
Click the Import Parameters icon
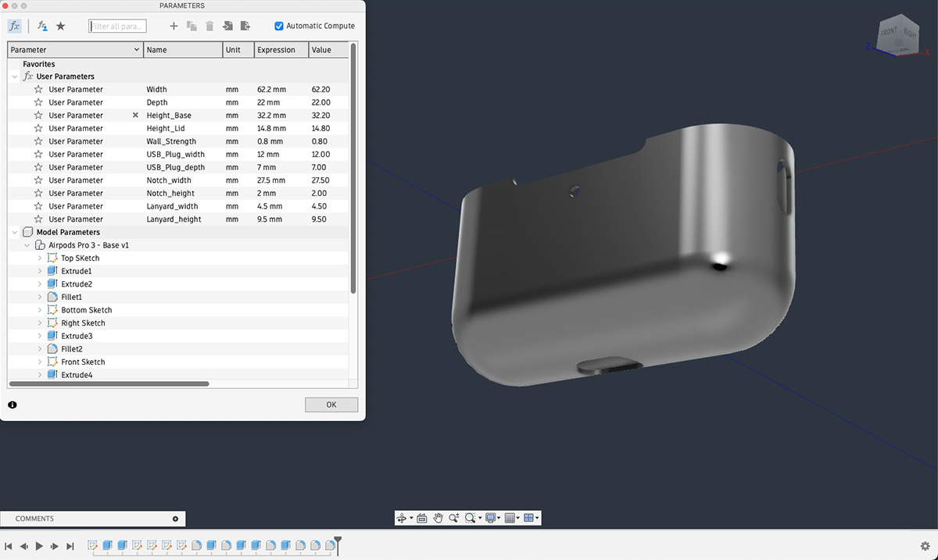227,26
